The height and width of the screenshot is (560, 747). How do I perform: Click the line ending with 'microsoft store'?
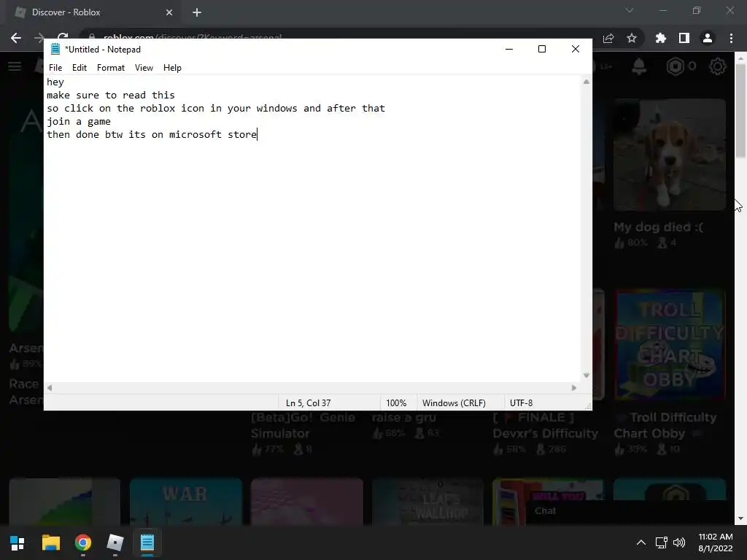click(152, 134)
